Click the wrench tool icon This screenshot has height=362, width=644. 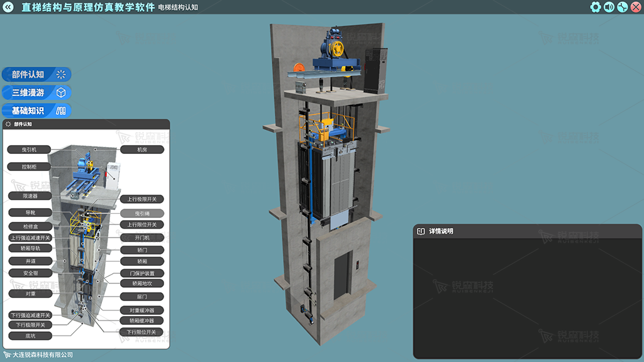click(622, 7)
